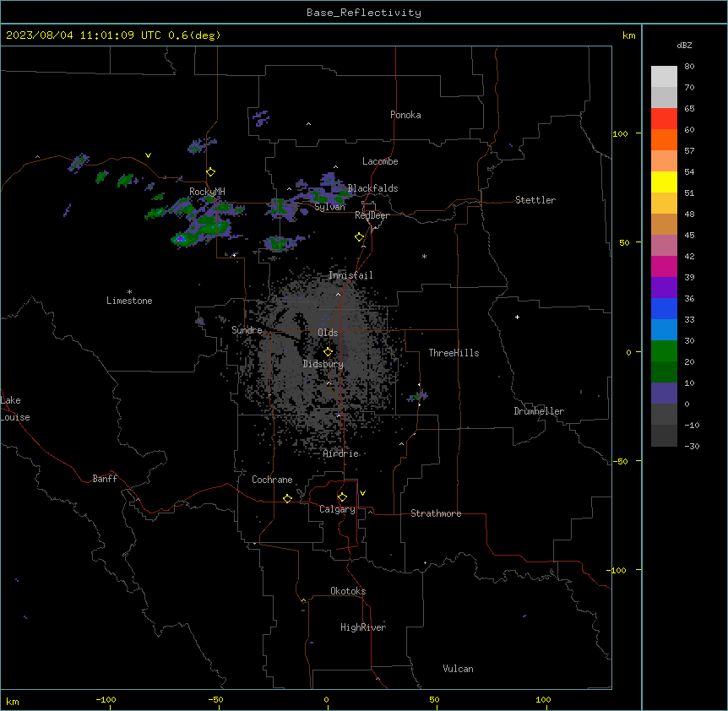Viewport: 728px width, 711px height.
Task: Click the RedDeer city label
Action: point(372,215)
